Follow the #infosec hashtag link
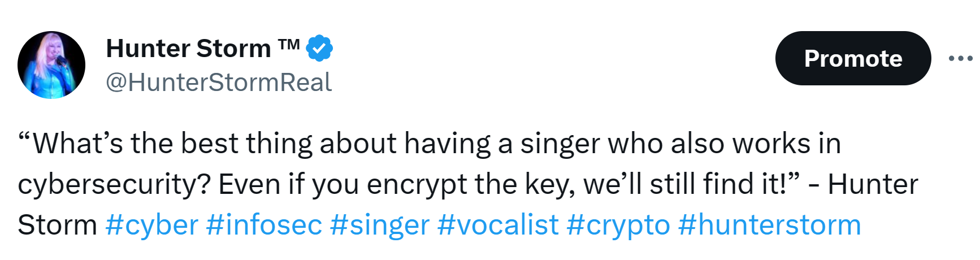This screenshot has width=980, height=260. pos(264,225)
